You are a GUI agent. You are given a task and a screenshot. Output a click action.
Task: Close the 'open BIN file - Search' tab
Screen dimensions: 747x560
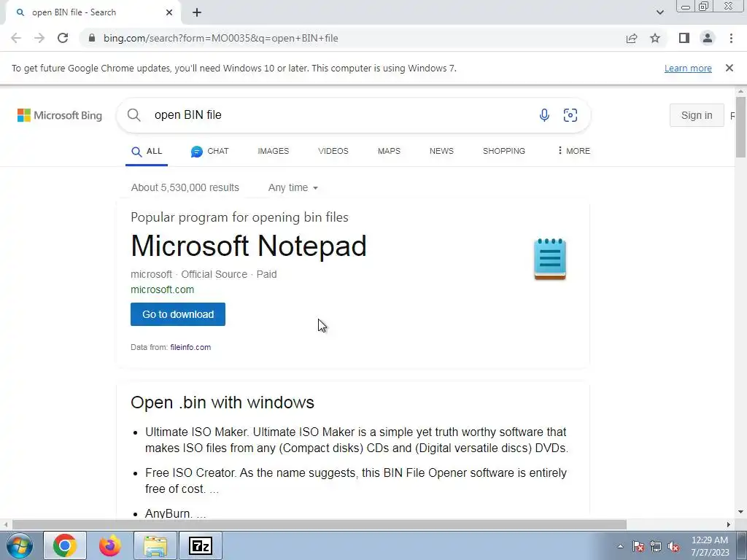[169, 12]
